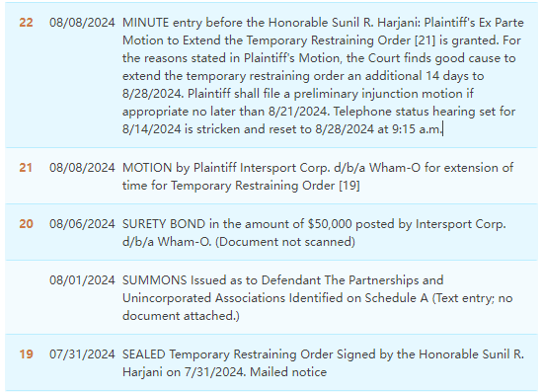Select the 08/08/2024 date of entry 22
Screen dimensions: 543x392
(82, 23)
